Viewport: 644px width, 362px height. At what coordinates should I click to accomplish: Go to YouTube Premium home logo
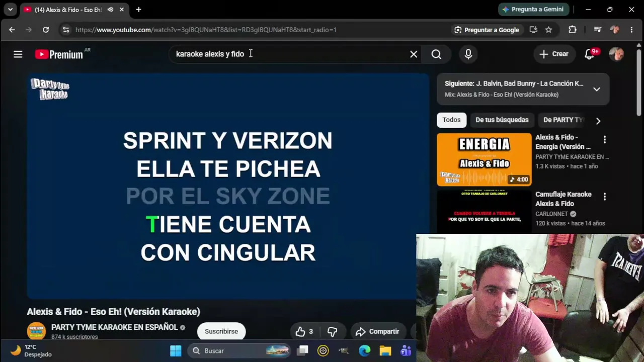59,54
